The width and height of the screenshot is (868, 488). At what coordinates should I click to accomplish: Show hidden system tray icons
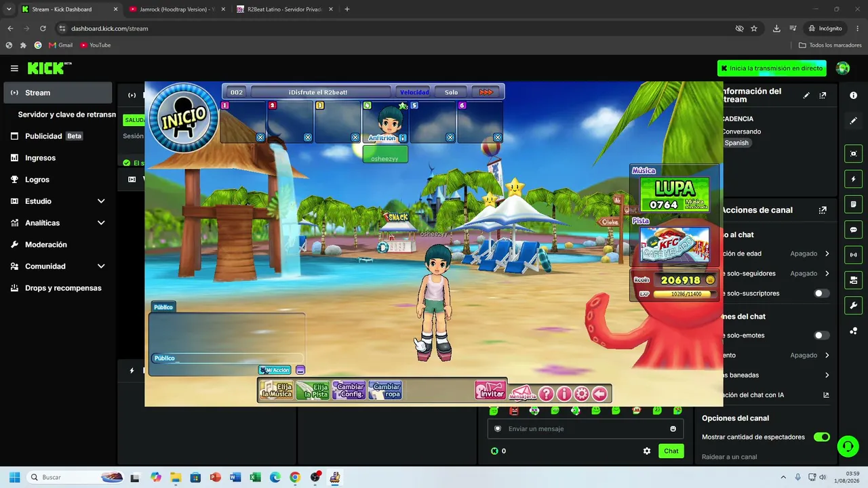tap(783, 477)
